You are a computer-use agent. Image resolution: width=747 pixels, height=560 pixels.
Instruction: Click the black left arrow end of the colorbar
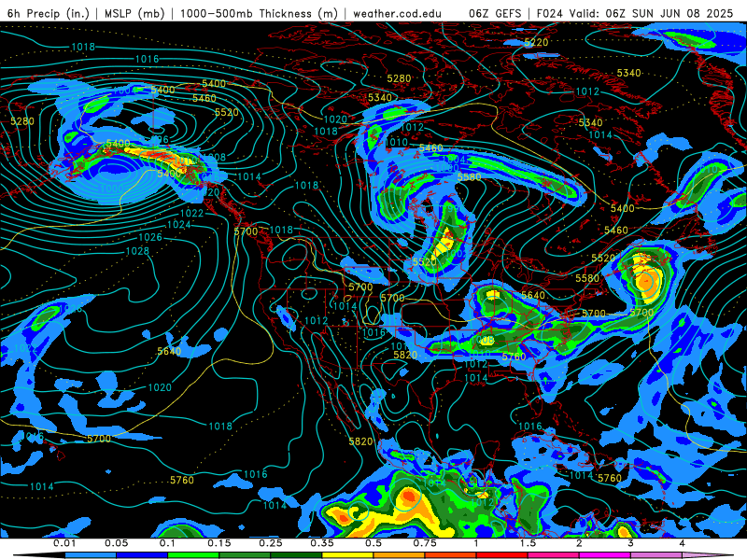tap(39, 555)
